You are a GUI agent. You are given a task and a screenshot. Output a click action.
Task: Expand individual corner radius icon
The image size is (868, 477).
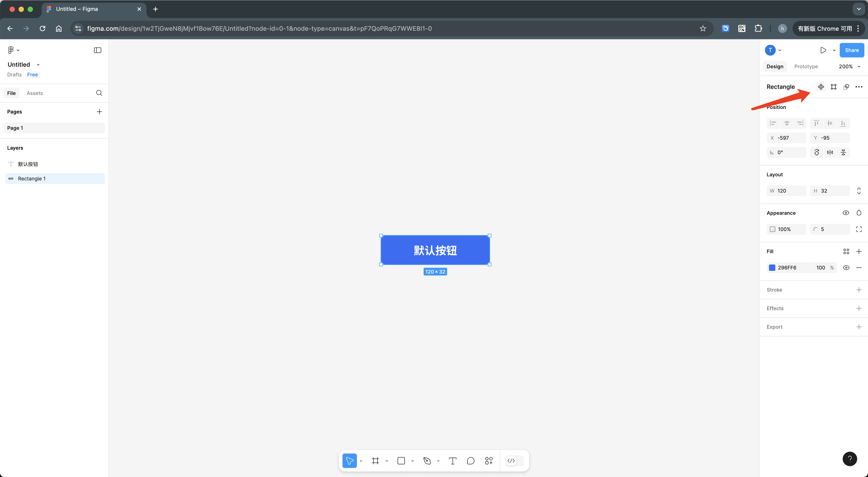point(859,229)
